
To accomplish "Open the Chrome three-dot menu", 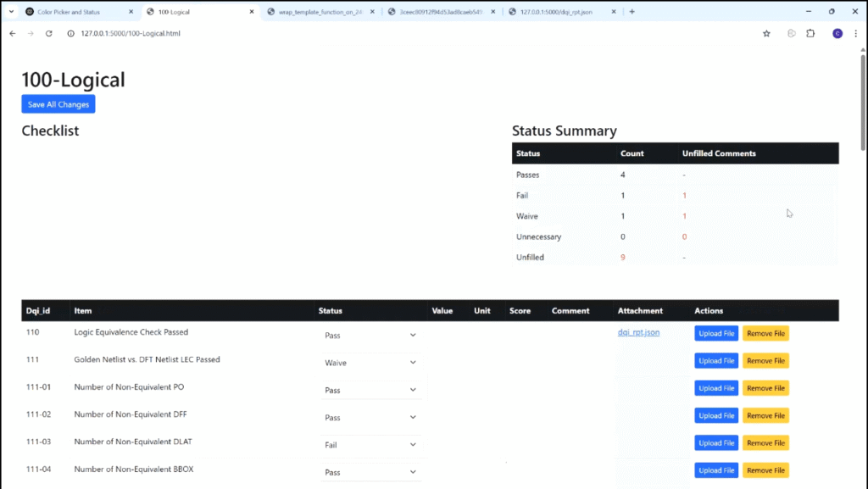I will 855,33.
